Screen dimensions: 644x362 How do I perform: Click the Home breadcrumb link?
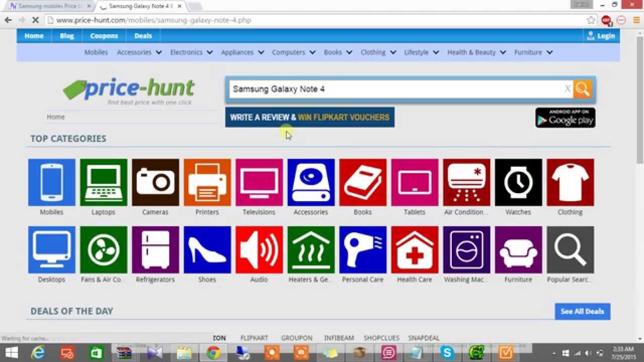coord(56,117)
